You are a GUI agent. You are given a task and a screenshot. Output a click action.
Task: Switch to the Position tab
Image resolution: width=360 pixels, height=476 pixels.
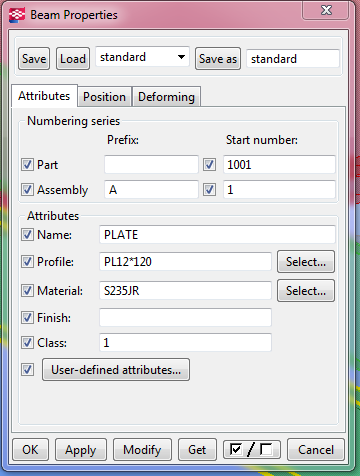[x=104, y=97]
